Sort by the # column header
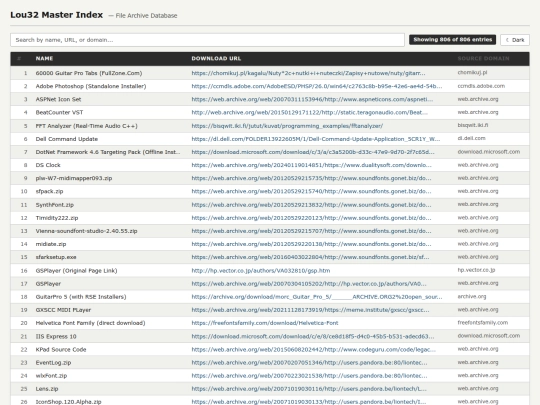Viewport: 540px width, 405px height. (x=19, y=59)
